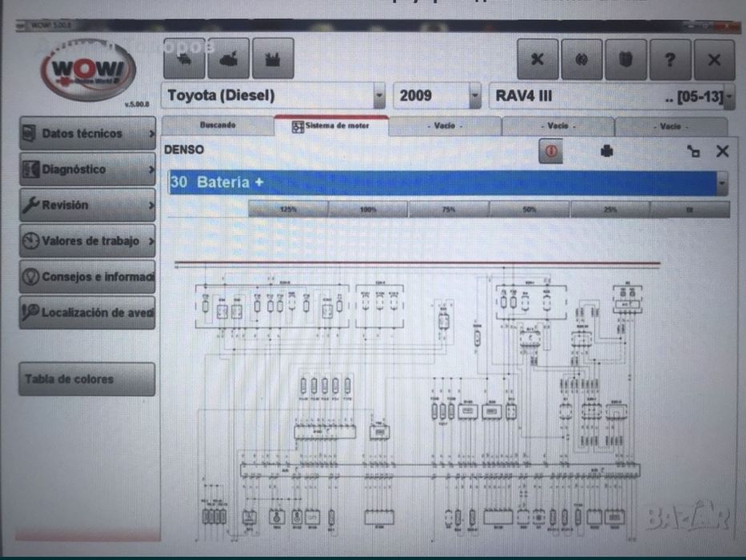Click the Revisión wrench icon

[31, 205]
